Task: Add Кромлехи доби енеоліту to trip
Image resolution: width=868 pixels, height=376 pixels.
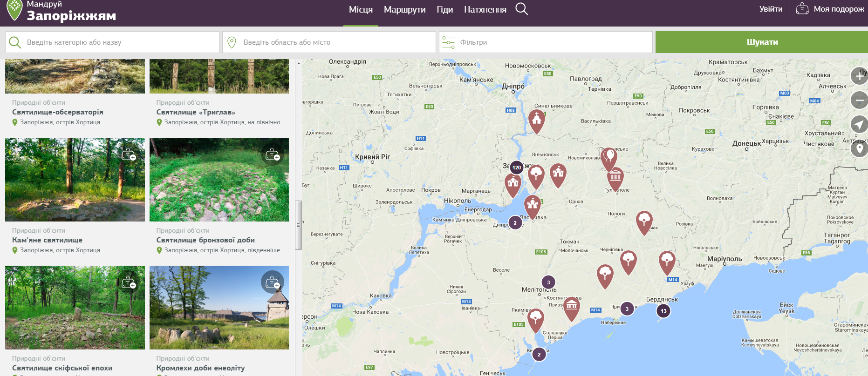Action: tap(273, 282)
